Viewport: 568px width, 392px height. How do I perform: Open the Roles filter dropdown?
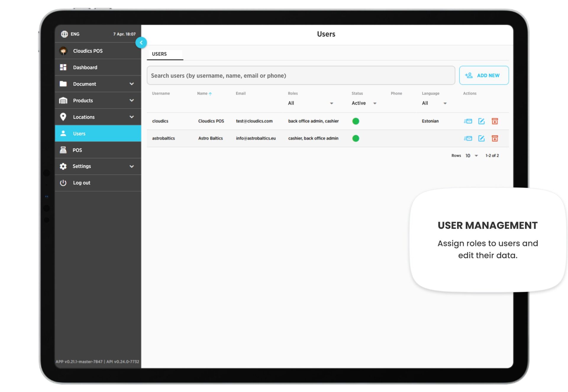point(311,103)
